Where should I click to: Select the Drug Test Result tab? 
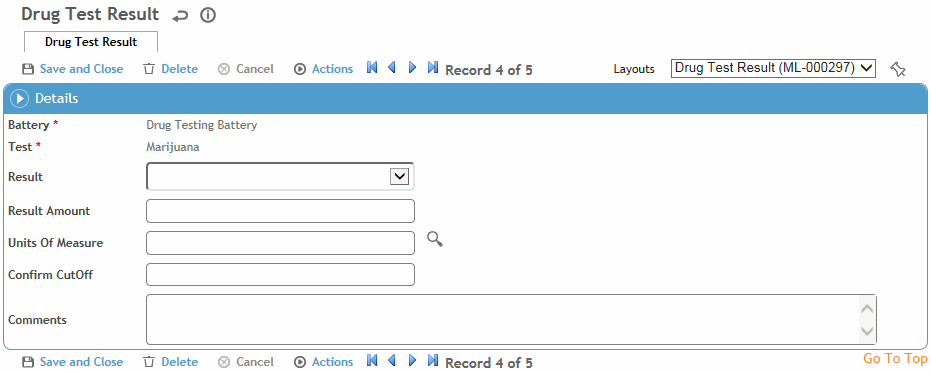click(x=91, y=42)
